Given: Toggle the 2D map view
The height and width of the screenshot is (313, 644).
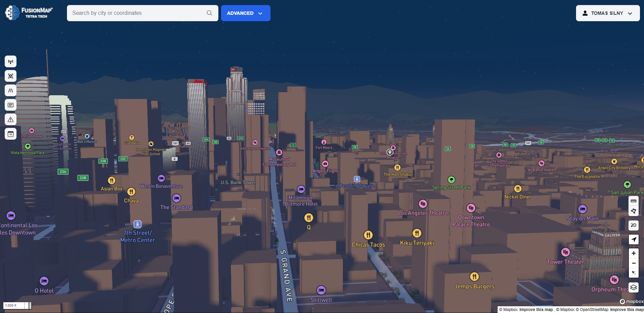Looking at the screenshot, I should click(634, 225).
